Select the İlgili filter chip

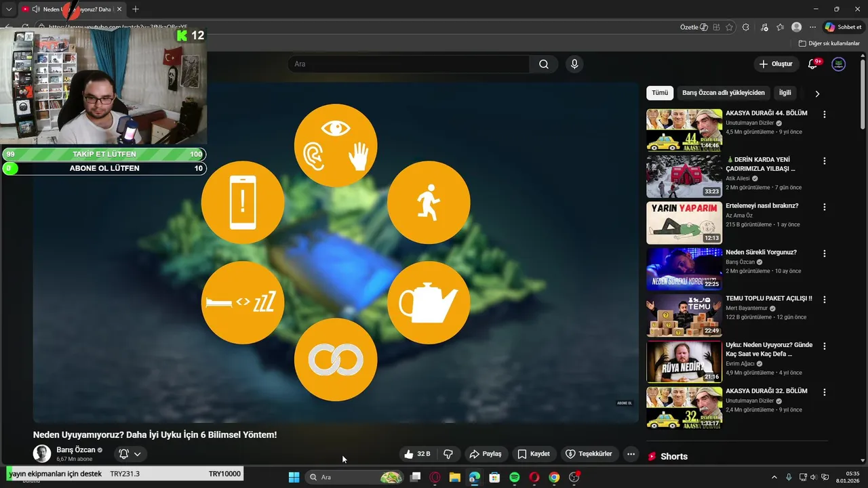tap(785, 93)
